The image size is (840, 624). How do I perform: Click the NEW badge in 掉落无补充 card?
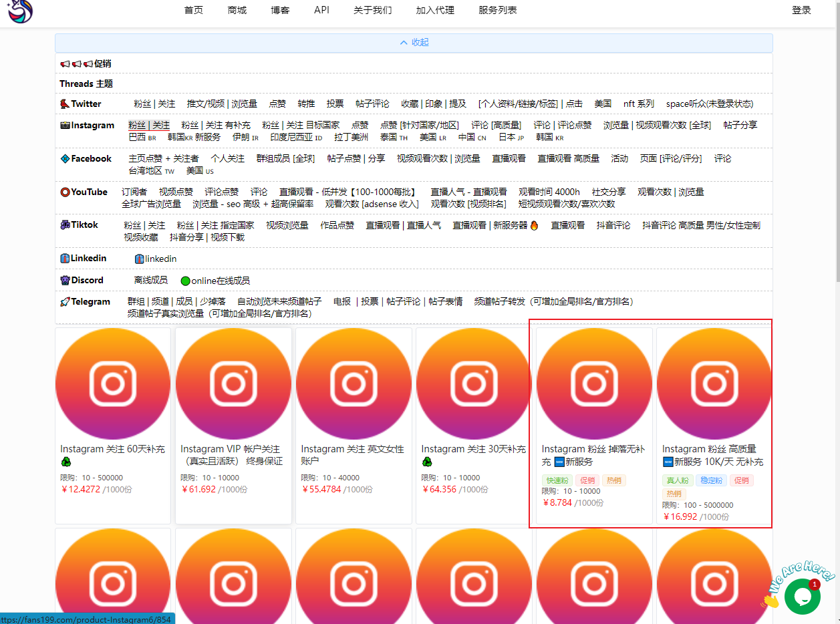(x=559, y=462)
